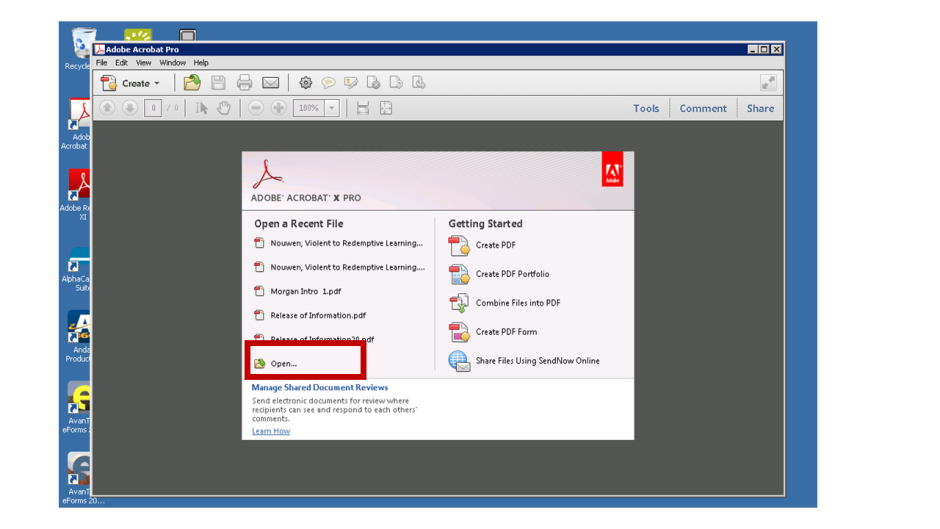Click the fit full page icon

(385, 108)
